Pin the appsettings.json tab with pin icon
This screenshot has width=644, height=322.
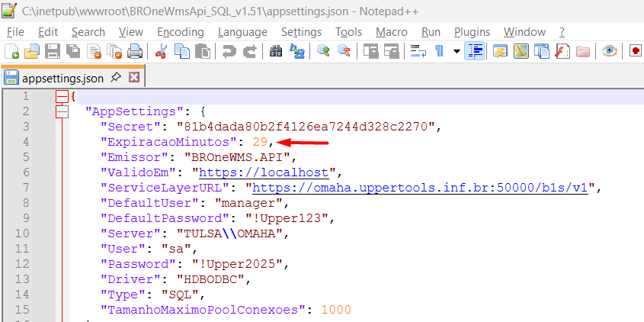116,77
